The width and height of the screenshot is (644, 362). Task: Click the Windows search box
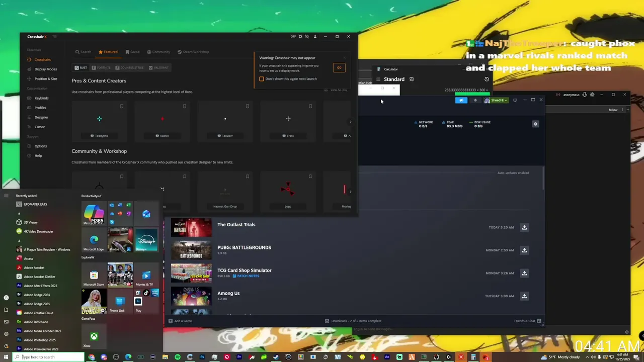(x=48, y=357)
